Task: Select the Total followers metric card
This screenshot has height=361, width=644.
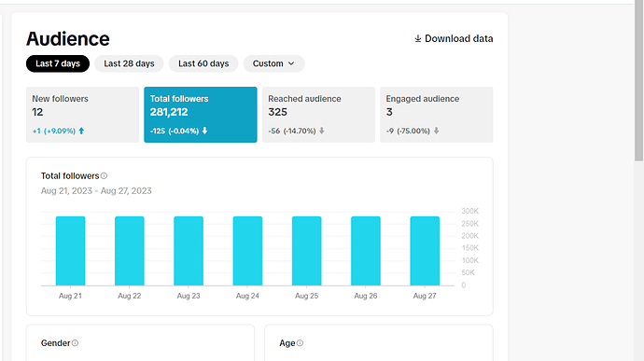Action: (x=201, y=115)
